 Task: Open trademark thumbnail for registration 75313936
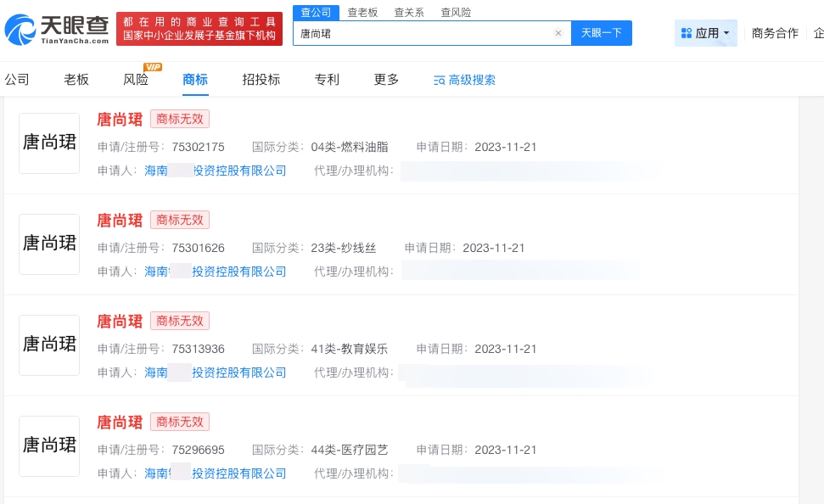click(49, 344)
